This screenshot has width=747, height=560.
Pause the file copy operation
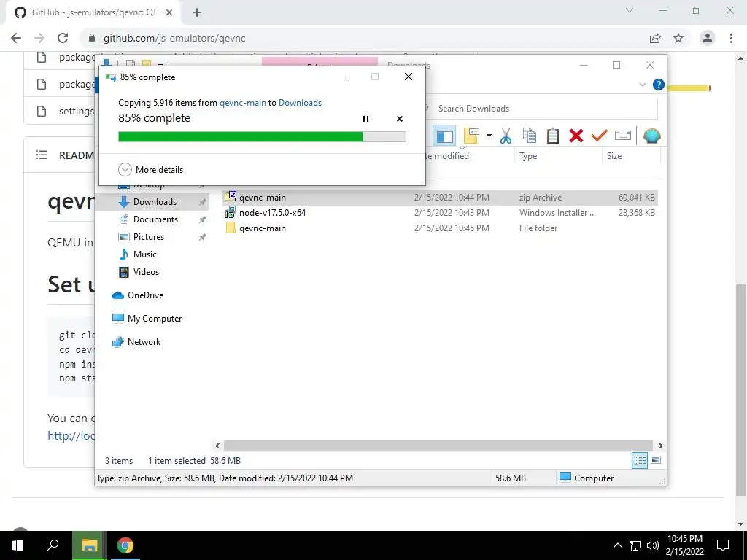(366, 119)
